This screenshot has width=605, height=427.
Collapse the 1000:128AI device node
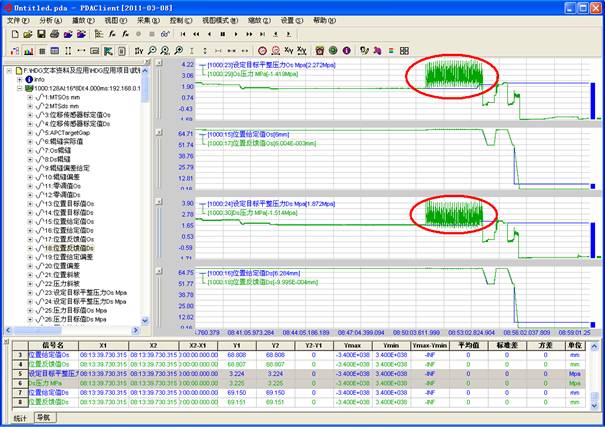coord(20,89)
